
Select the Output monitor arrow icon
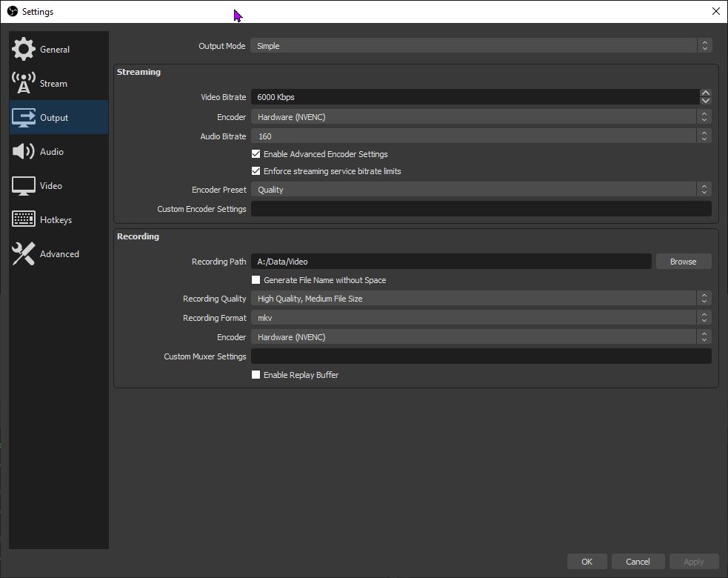(24, 118)
